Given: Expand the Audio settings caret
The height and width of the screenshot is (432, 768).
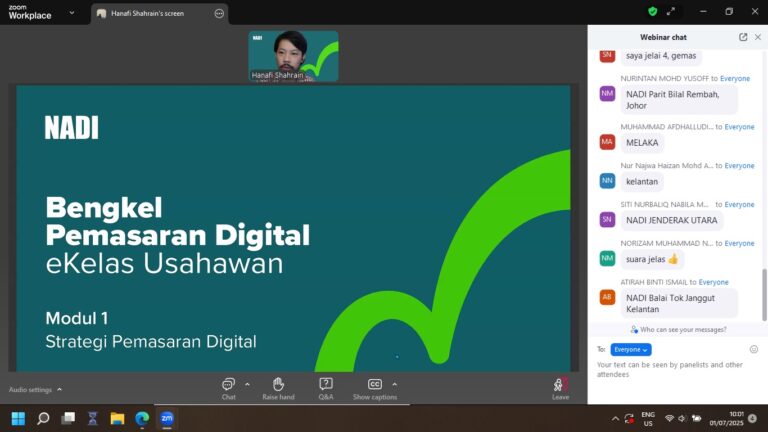Looking at the screenshot, I should point(59,389).
